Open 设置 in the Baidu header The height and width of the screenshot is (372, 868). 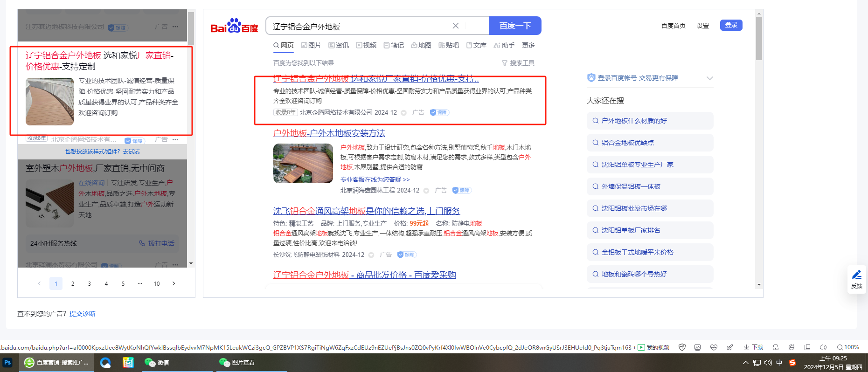pyautogui.click(x=702, y=26)
